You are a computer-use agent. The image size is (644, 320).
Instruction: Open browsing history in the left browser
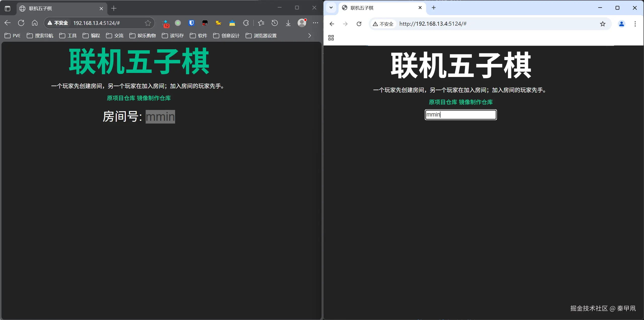[x=275, y=23]
